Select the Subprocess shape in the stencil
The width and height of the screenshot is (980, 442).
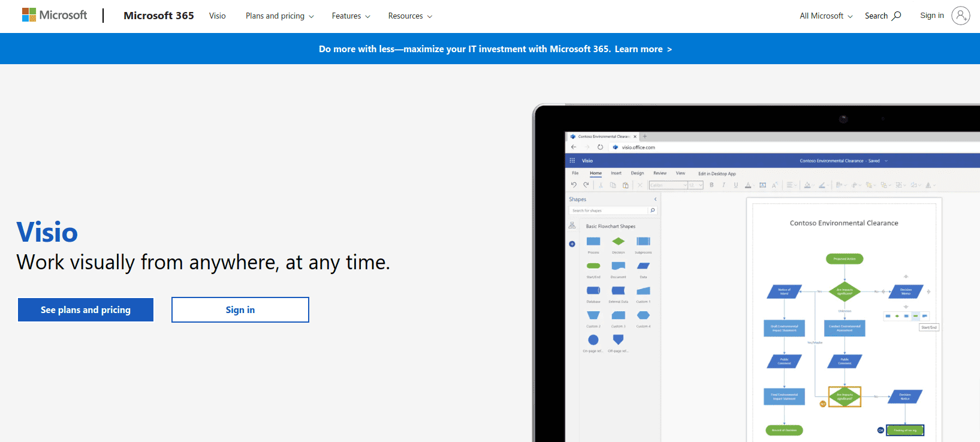(643, 241)
